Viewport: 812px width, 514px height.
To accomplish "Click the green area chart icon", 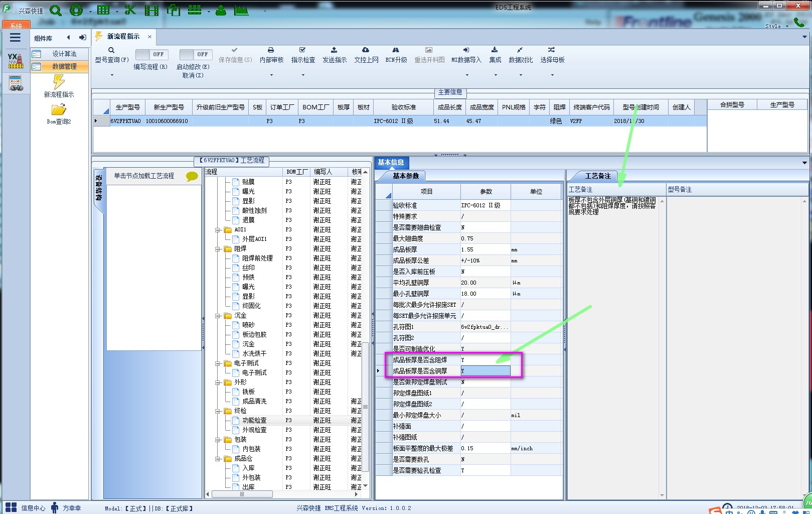I will pos(241,10).
